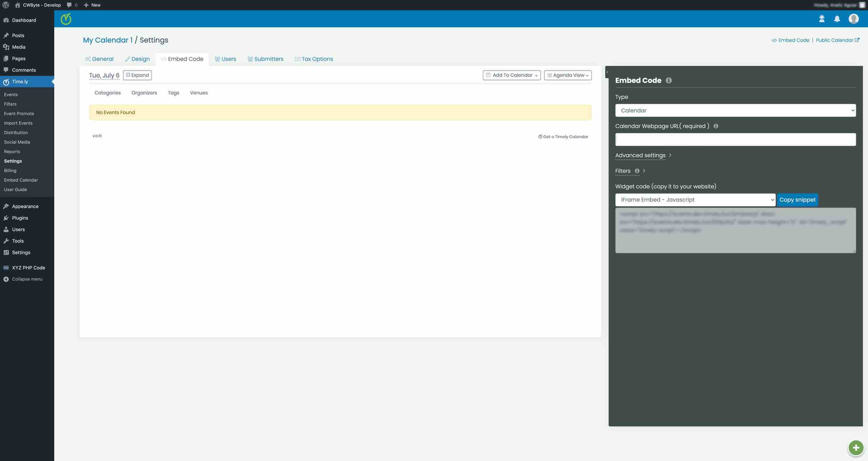
Task: Open sidebar Filters submenu item
Action: point(10,104)
